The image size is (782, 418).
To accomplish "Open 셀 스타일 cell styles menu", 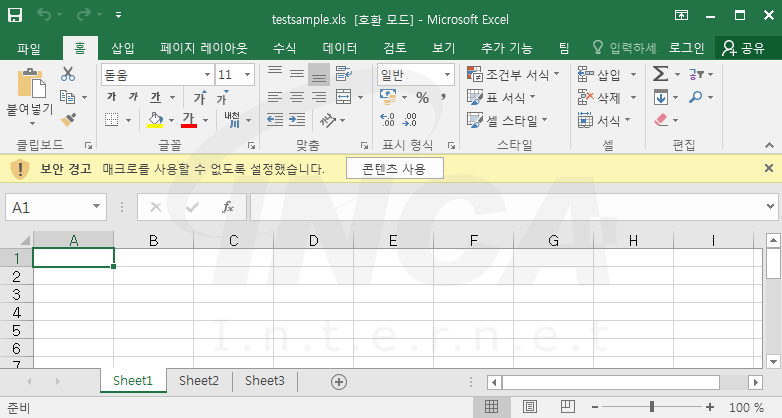I will 507,120.
